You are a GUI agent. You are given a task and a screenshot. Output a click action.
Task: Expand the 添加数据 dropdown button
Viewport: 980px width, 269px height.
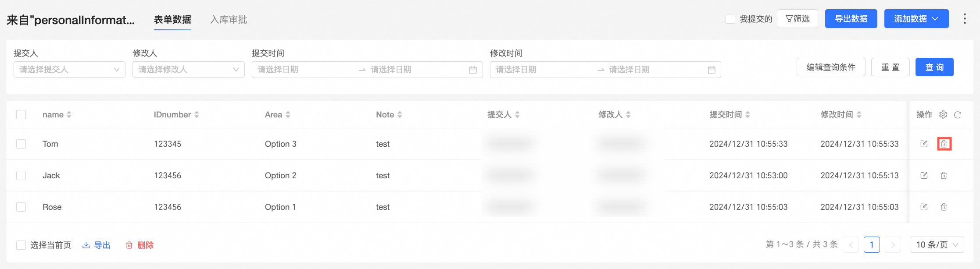point(916,18)
